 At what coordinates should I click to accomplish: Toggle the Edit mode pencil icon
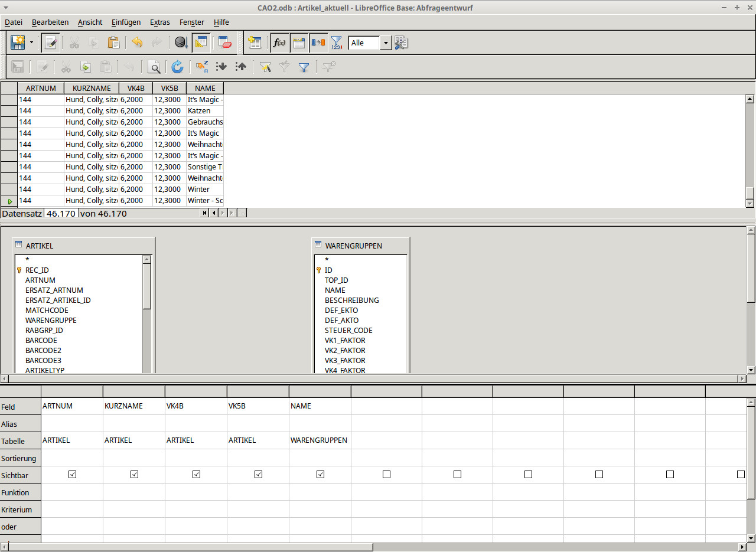[50, 43]
